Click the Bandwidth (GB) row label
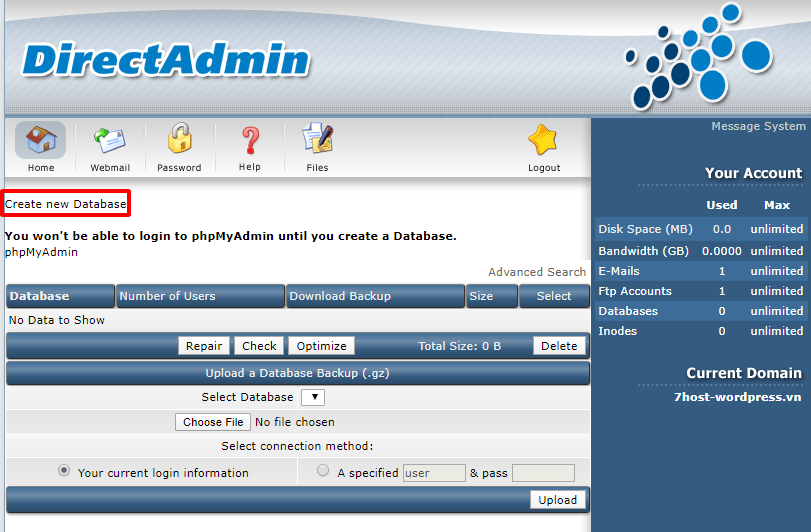Screen dimensions: 811x532 (643, 251)
